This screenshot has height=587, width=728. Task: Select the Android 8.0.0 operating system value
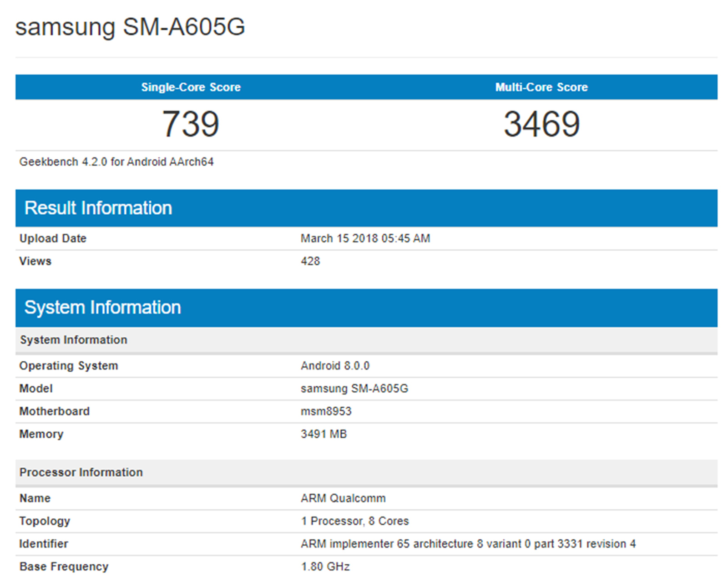pos(335,366)
